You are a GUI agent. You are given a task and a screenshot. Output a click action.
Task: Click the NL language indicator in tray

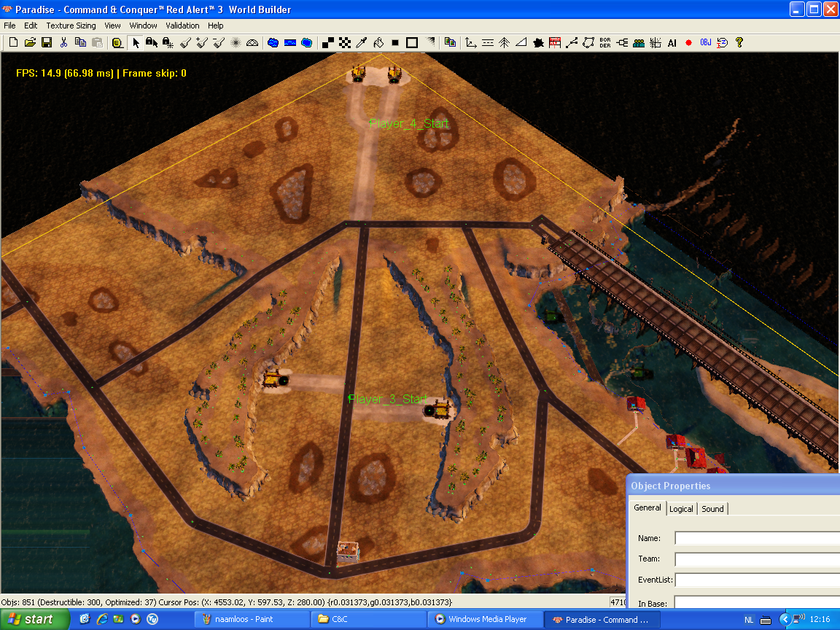[748, 620]
